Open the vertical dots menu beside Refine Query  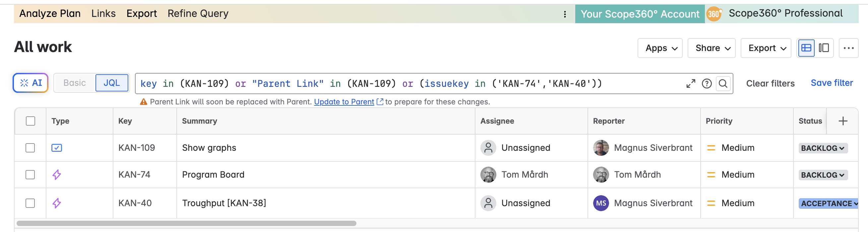565,14
